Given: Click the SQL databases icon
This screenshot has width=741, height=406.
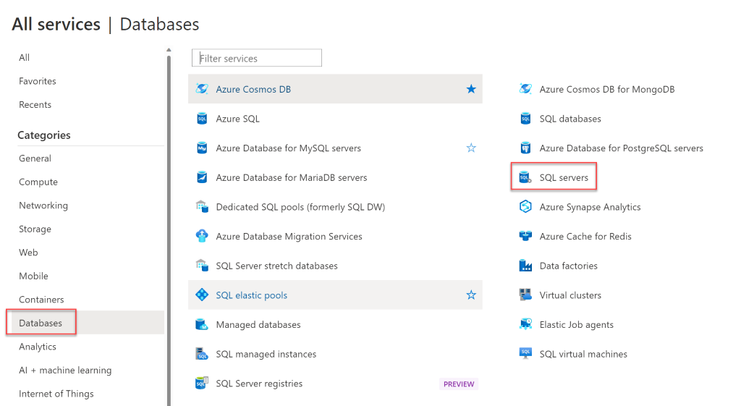Looking at the screenshot, I should click(x=525, y=119).
